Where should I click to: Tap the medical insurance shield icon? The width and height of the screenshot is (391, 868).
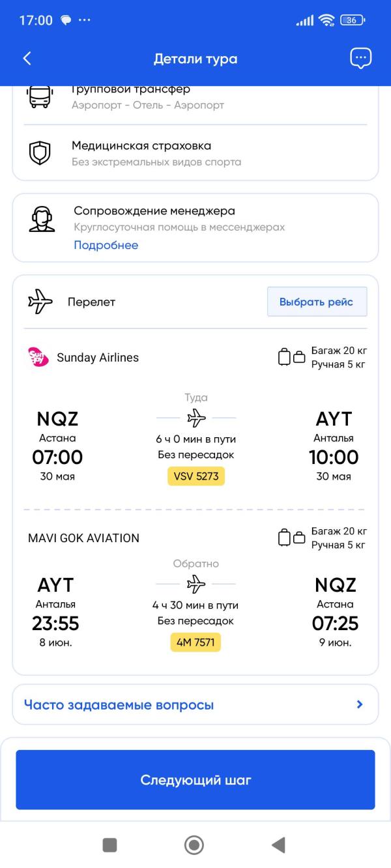pos(40,153)
